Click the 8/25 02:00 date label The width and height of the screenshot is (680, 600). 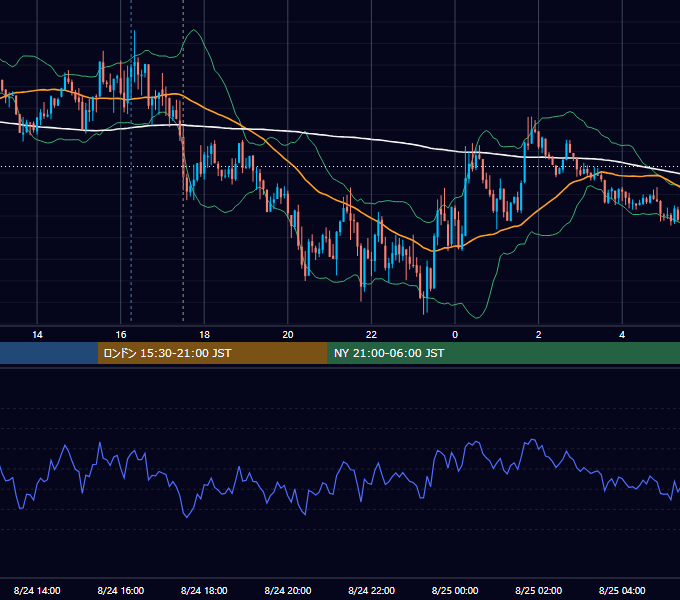pyautogui.click(x=539, y=590)
